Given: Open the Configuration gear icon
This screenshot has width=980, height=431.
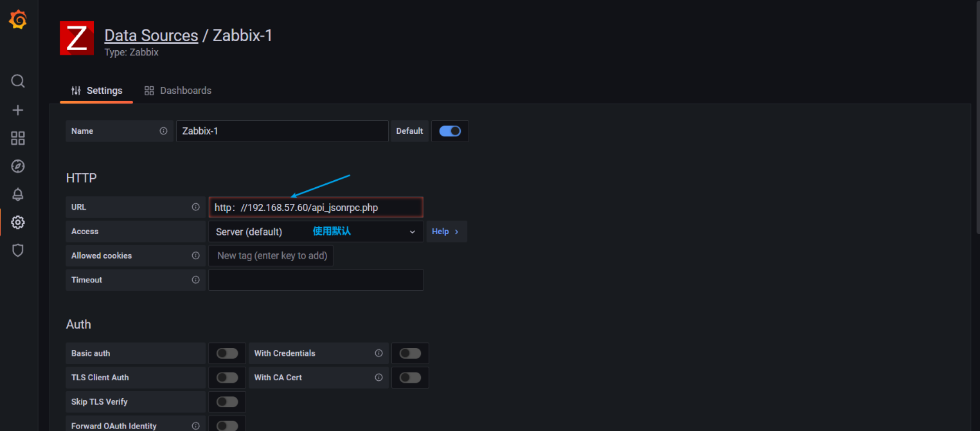Looking at the screenshot, I should pyautogui.click(x=18, y=223).
